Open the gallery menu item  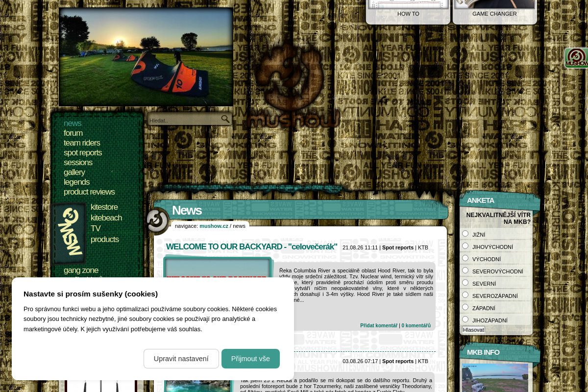point(74,172)
